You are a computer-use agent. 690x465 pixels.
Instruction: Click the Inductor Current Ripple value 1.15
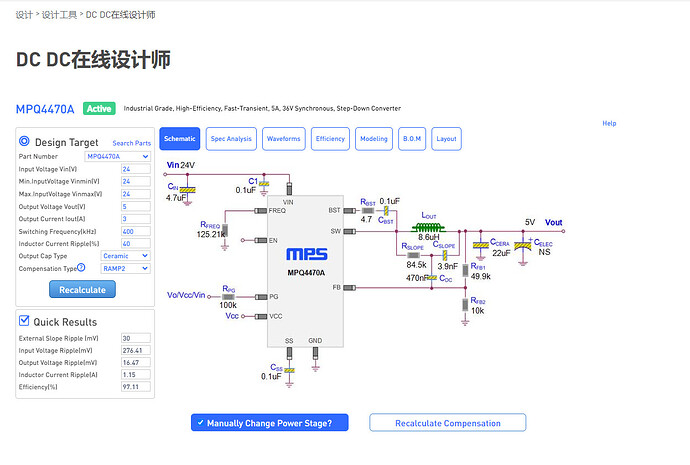point(136,375)
